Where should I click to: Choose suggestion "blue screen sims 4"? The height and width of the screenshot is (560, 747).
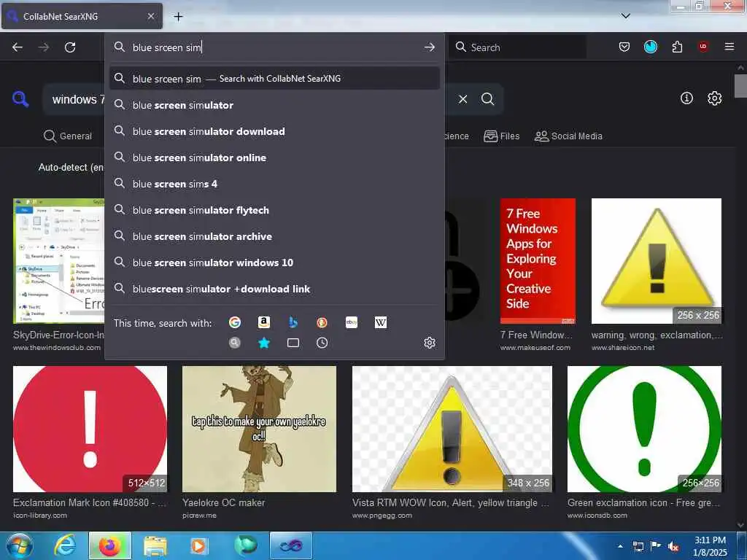[274, 184]
